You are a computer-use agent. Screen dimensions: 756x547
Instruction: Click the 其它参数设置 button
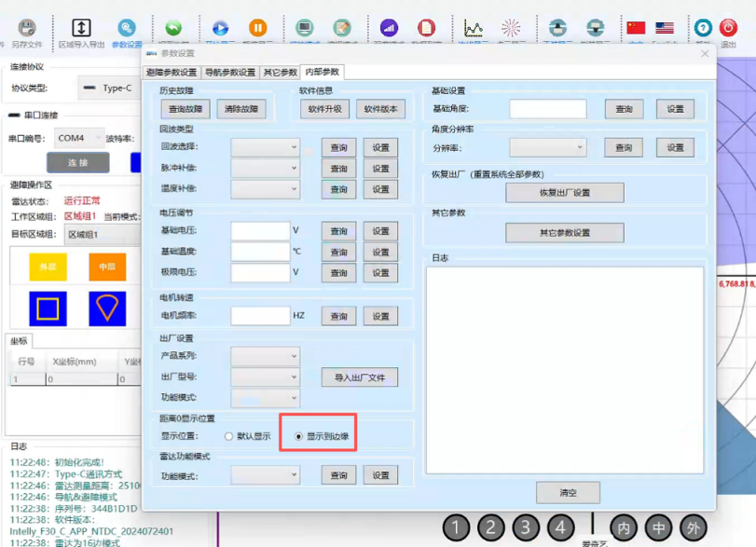(565, 233)
